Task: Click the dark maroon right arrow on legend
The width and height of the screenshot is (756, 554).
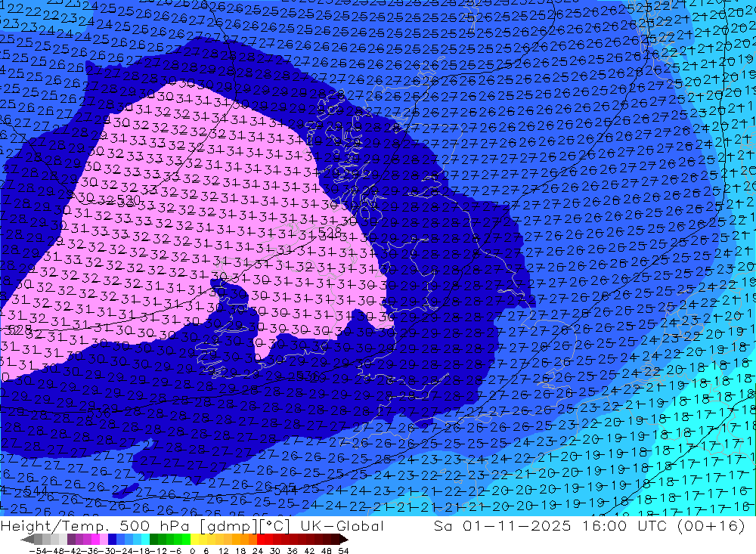Action: (x=343, y=540)
